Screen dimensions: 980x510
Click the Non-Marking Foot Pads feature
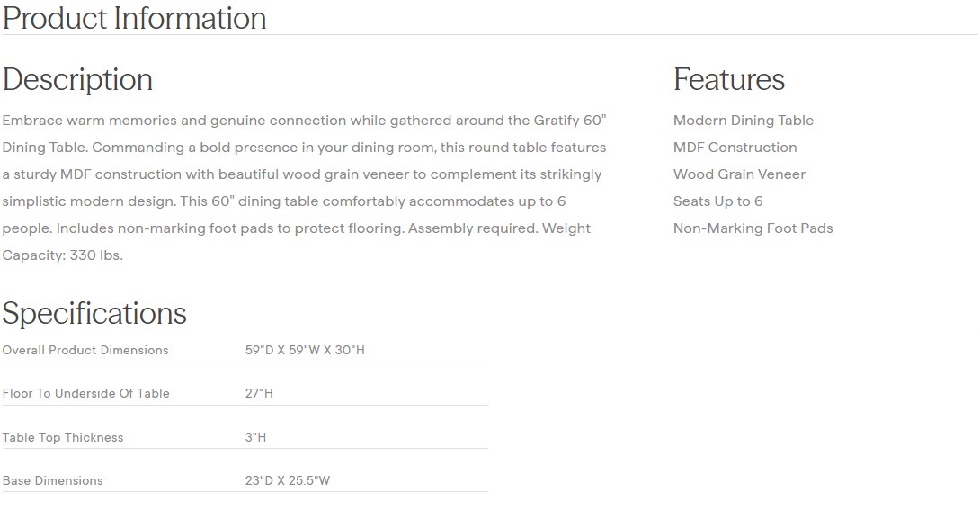(x=753, y=228)
